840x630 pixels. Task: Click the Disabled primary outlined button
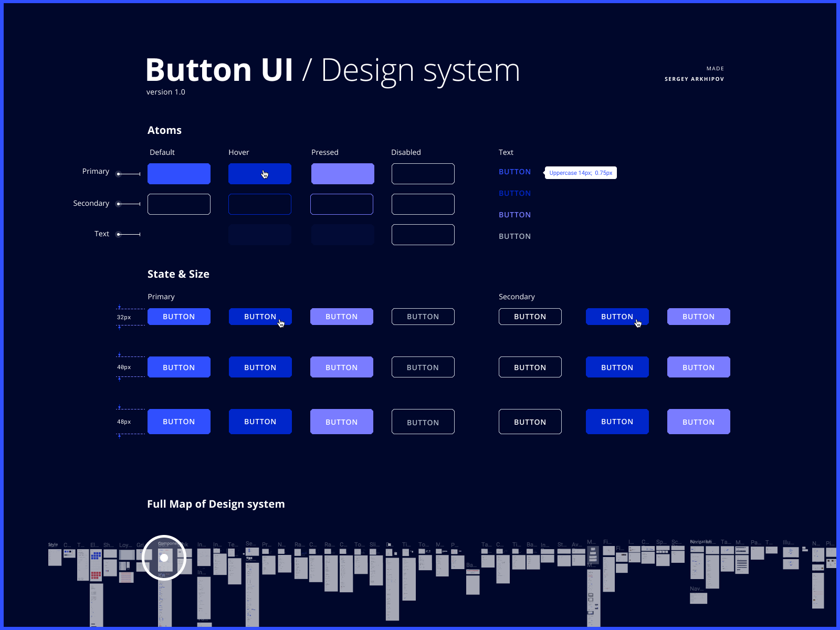tap(423, 174)
